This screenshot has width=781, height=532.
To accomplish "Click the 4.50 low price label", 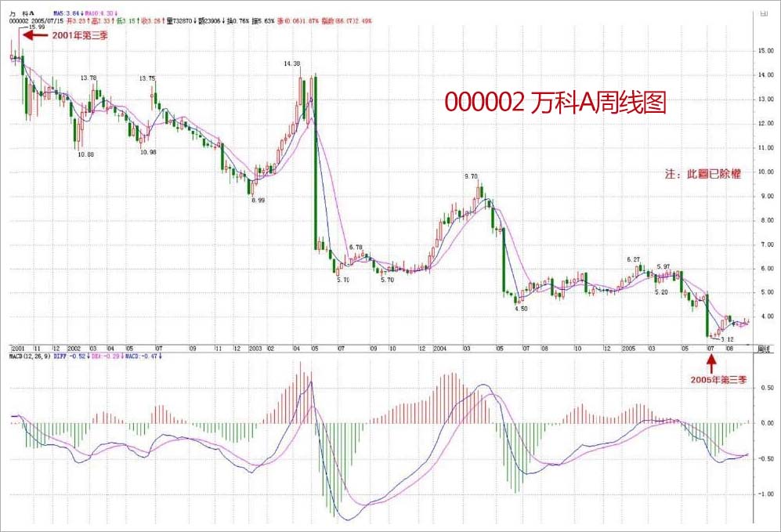I will click(x=521, y=309).
